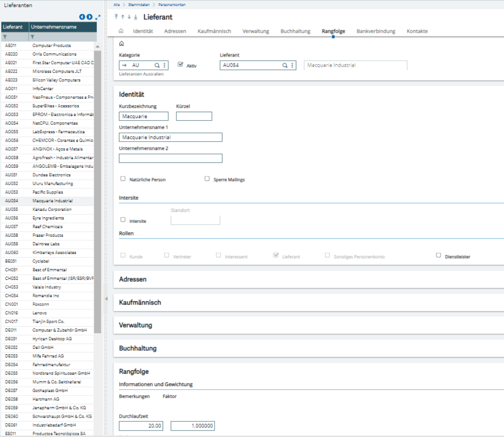Open the Bankverbindung tab
Image resolution: width=504 pixels, height=437 pixels.
click(376, 31)
